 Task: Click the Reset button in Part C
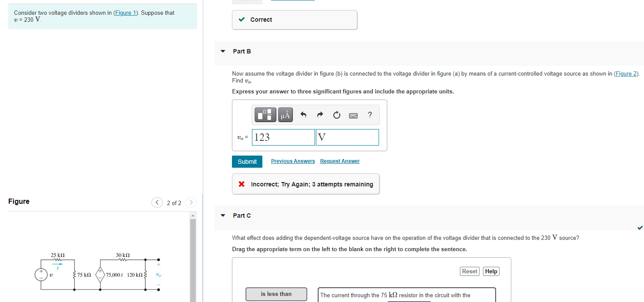(470, 271)
